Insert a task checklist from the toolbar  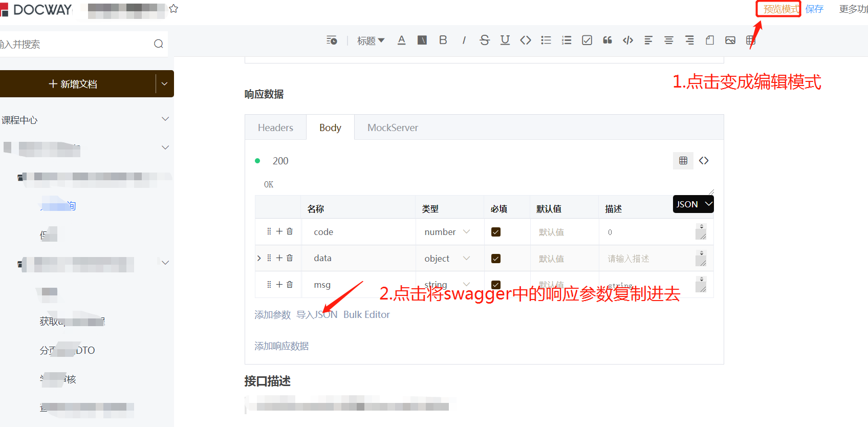point(587,40)
